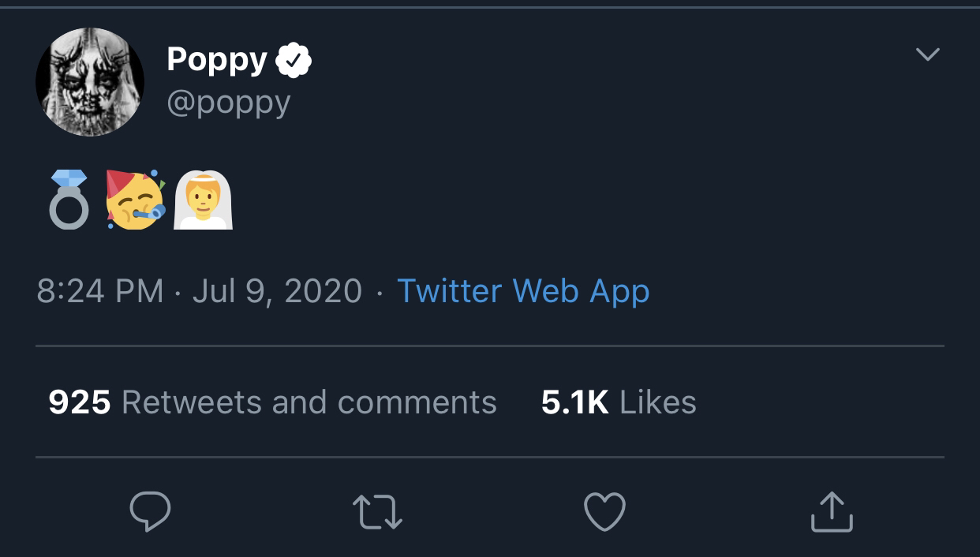Like the tweet with the heart icon
Viewport: 980px width, 557px height.
pos(604,511)
